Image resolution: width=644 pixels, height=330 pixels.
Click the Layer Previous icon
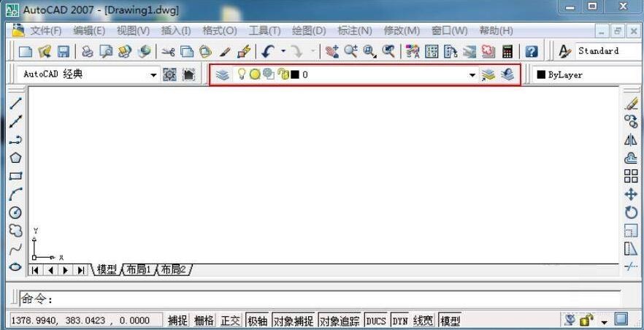click(x=507, y=74)
